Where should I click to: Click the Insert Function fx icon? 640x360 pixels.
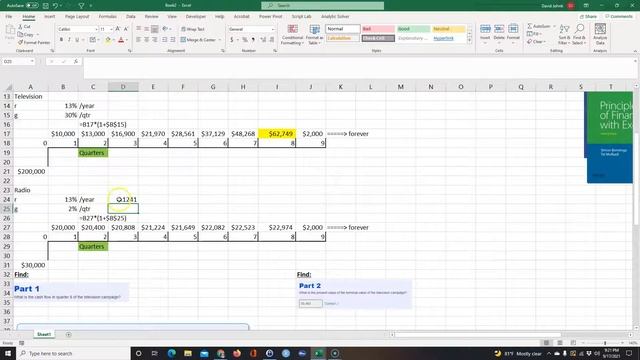tap(76, 61)
